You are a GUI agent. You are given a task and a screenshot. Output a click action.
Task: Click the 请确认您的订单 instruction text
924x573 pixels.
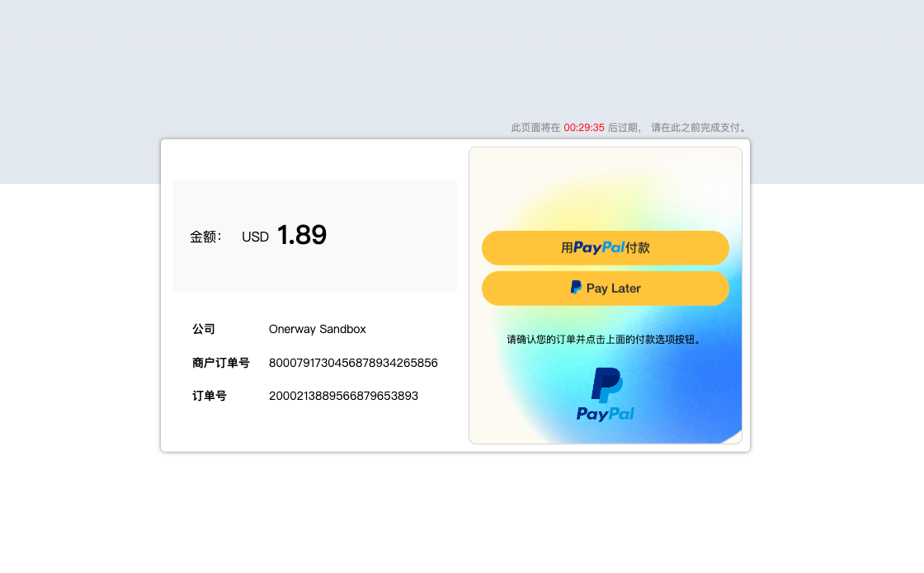[x=605, y=339]
